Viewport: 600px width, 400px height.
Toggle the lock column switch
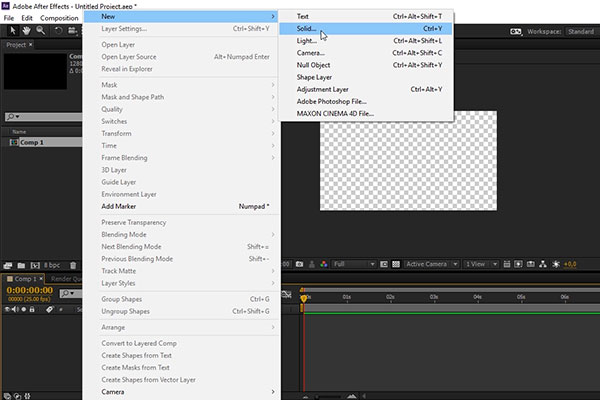32,309
